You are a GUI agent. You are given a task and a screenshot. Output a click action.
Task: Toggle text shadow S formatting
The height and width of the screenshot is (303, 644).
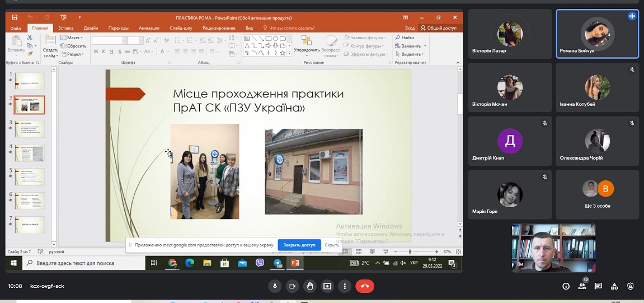(x=120, y=52)
